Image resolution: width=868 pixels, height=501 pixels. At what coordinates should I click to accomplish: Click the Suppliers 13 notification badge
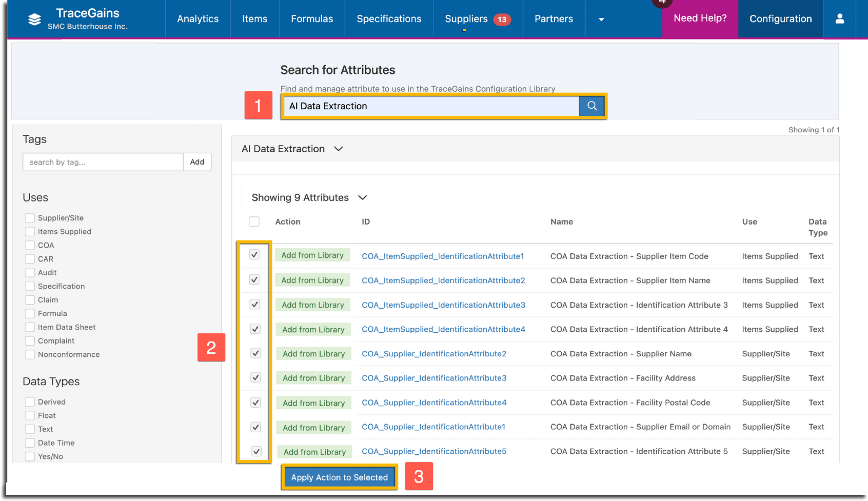point(502,19)
